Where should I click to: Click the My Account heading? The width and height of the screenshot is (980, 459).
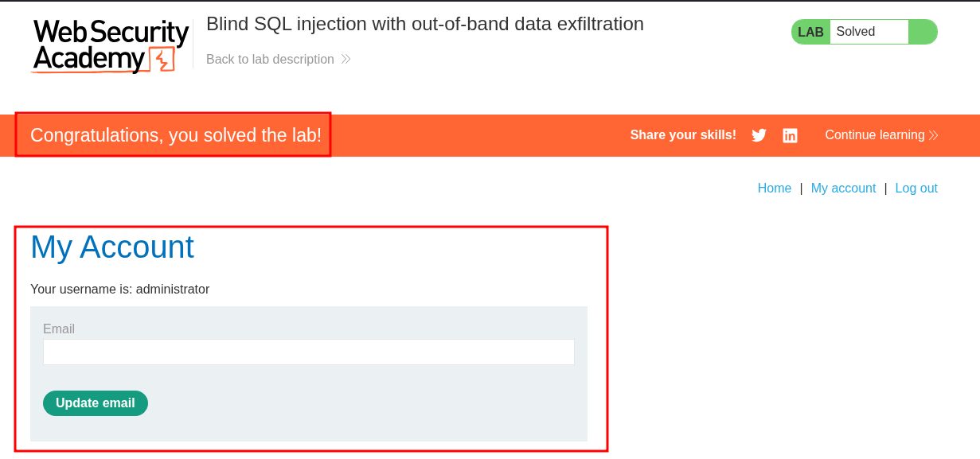pyautogui.click(x=112, y=247)
